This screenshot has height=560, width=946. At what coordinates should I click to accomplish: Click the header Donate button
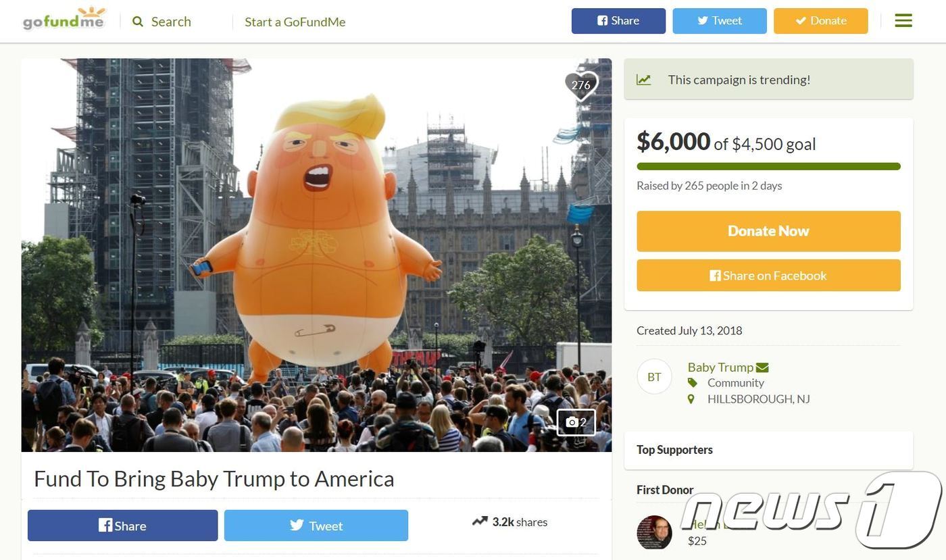pos(821,21)
